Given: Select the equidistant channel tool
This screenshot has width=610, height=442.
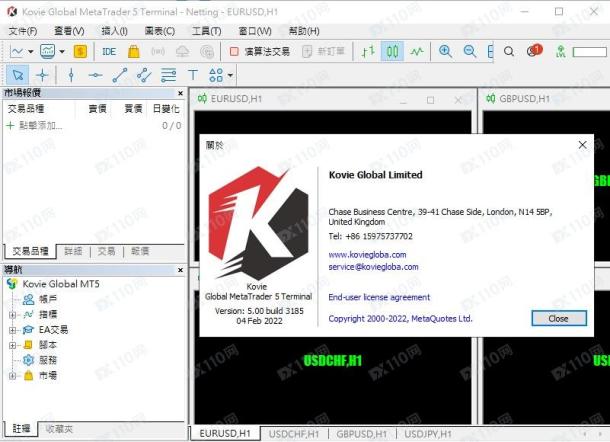Looking at the screenshot, I should pyautogui.click(x=144, y=75).
